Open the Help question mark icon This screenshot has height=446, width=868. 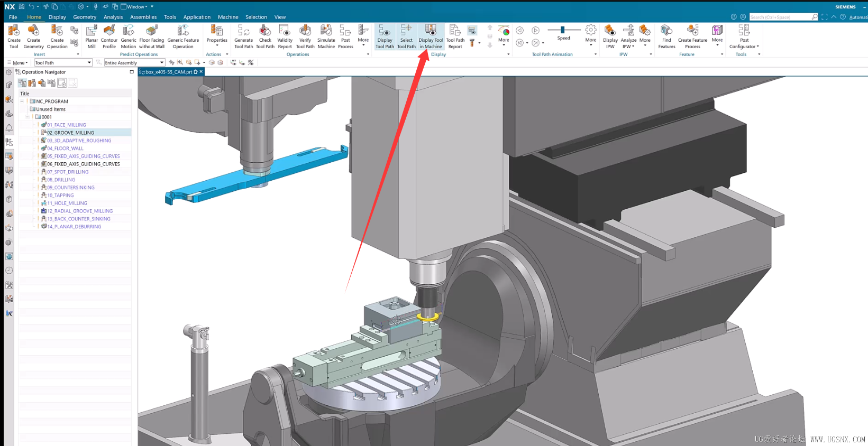(843, 17)
